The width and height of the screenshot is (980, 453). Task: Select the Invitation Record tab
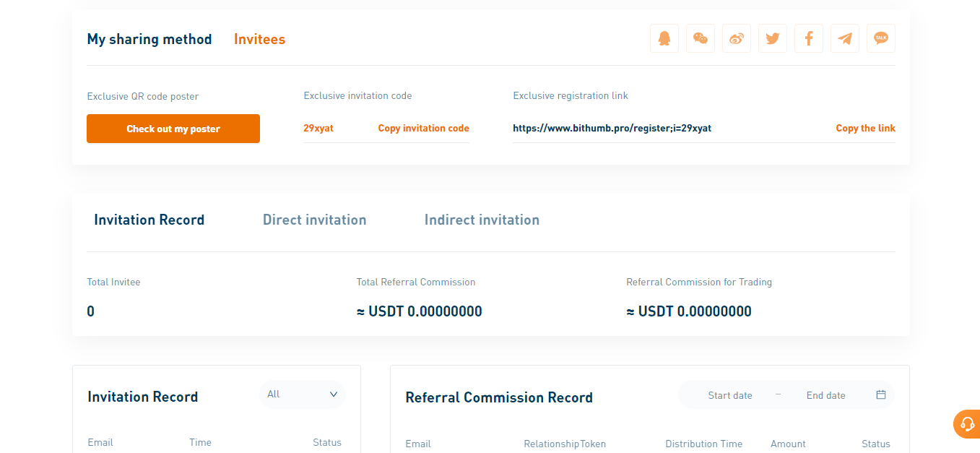click(149, 220)
